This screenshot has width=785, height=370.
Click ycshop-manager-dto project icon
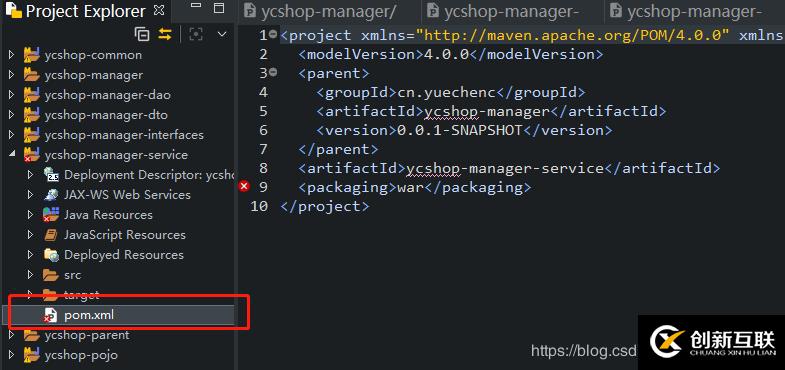31,115
